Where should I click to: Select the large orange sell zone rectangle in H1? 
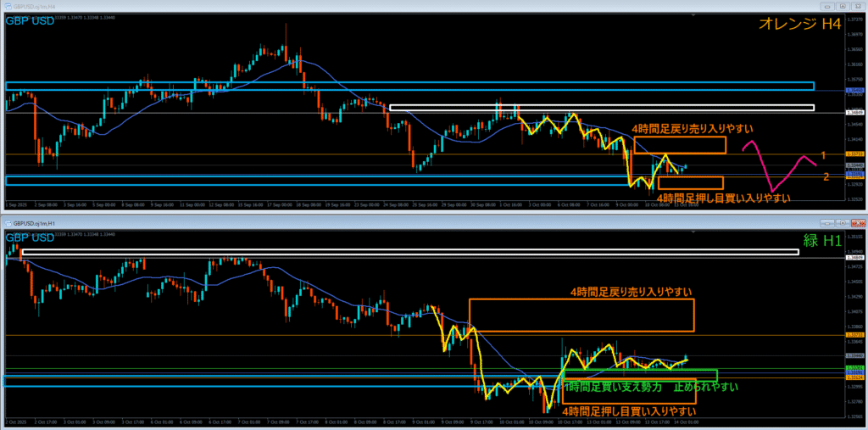(581, 315)
